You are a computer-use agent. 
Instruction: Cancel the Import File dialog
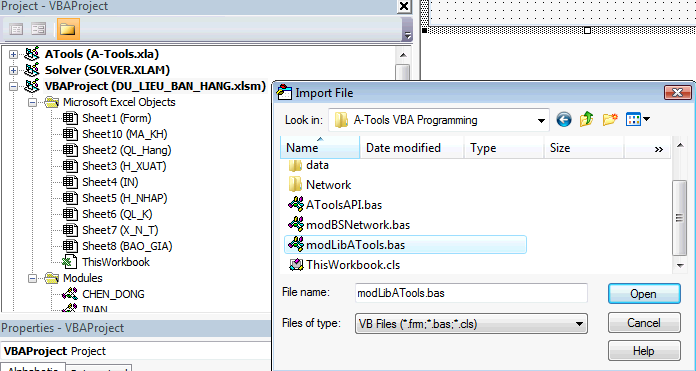tap(644, 323)
